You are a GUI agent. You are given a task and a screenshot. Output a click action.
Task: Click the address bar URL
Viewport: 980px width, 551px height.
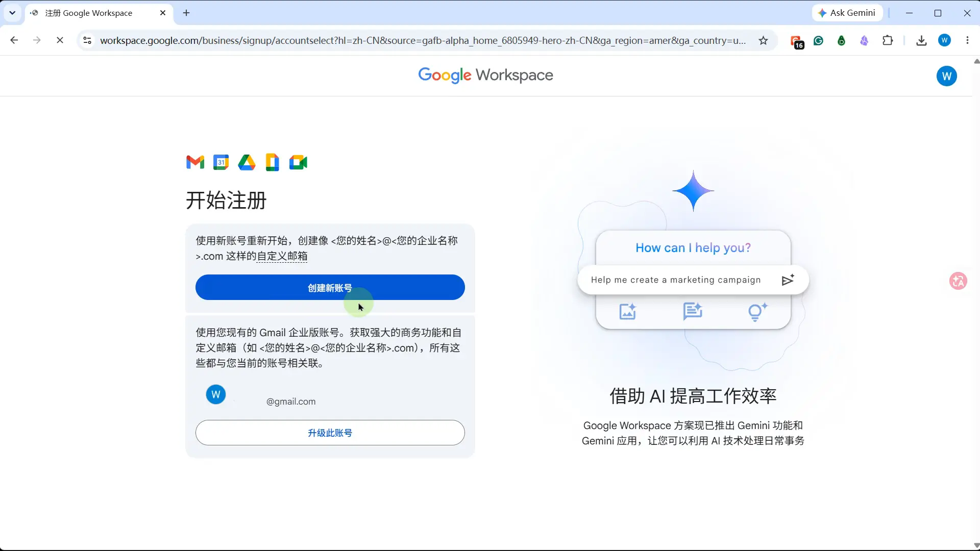[423, 40]
